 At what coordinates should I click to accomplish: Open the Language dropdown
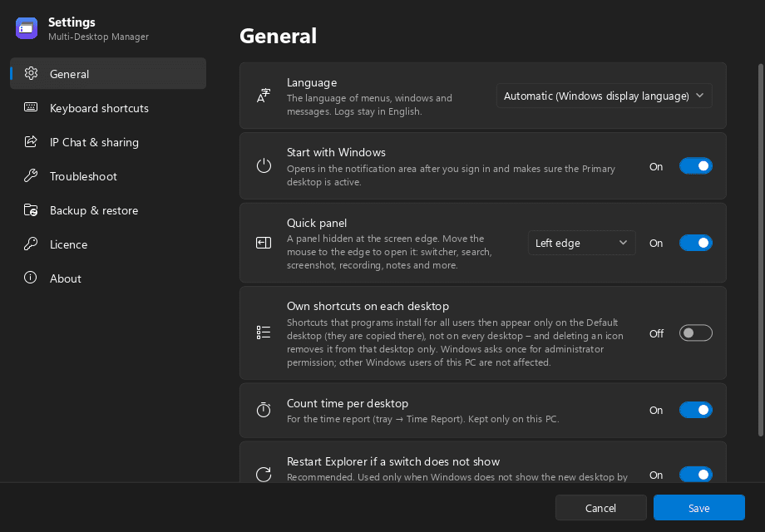point(604,96)
